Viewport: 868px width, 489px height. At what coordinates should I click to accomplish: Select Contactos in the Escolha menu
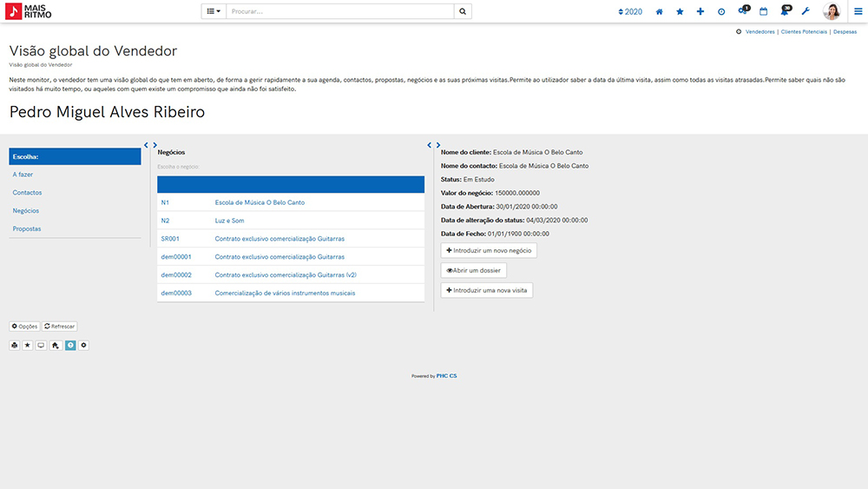[x=27, y=193]
